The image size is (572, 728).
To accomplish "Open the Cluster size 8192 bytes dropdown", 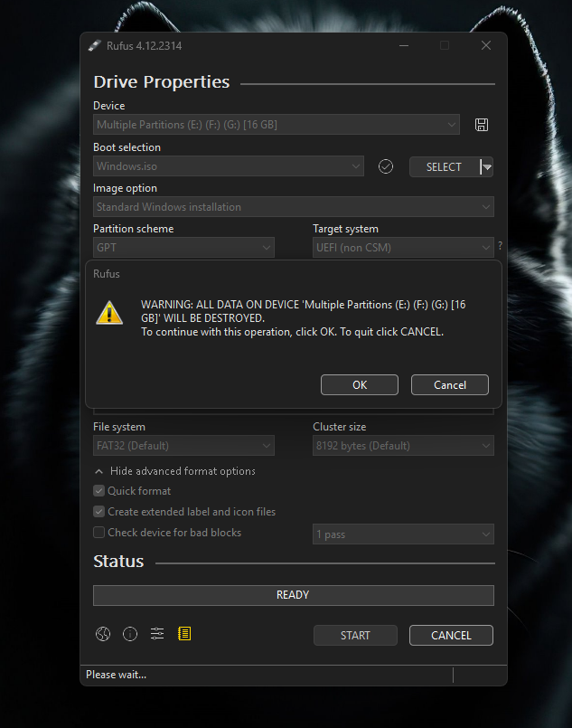I will [x=403, y=446].
